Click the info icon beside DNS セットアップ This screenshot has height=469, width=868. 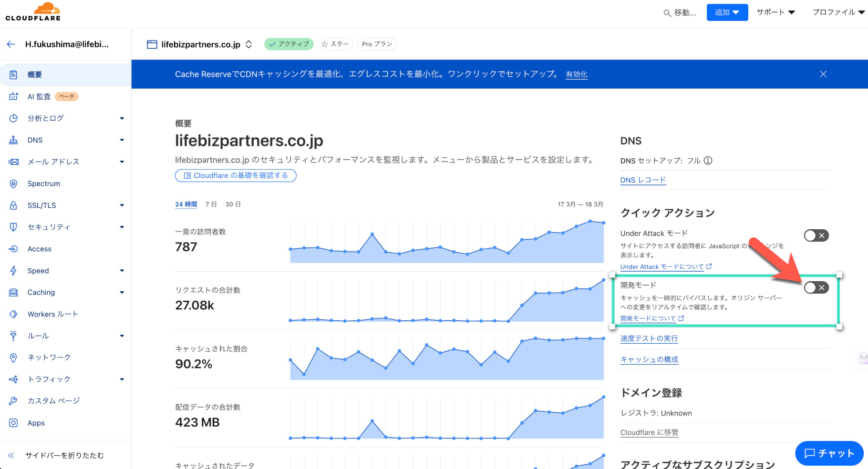tap(708, 161)
